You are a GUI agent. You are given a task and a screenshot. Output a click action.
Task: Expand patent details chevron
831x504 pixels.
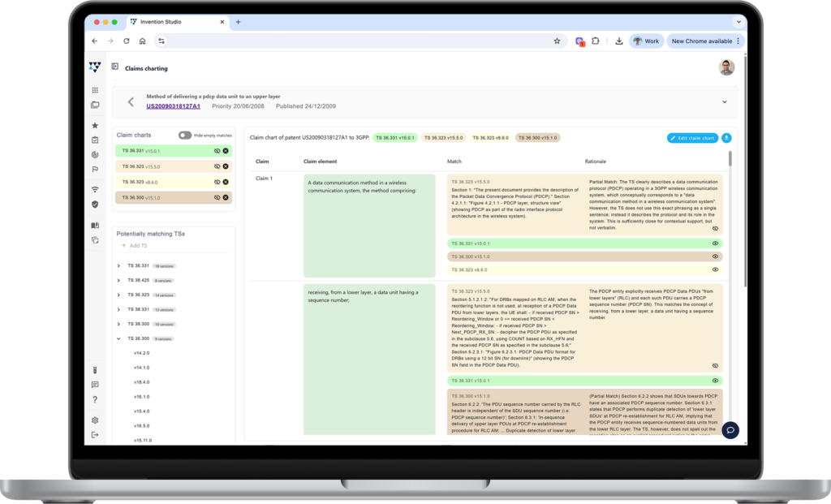point(724,102)
